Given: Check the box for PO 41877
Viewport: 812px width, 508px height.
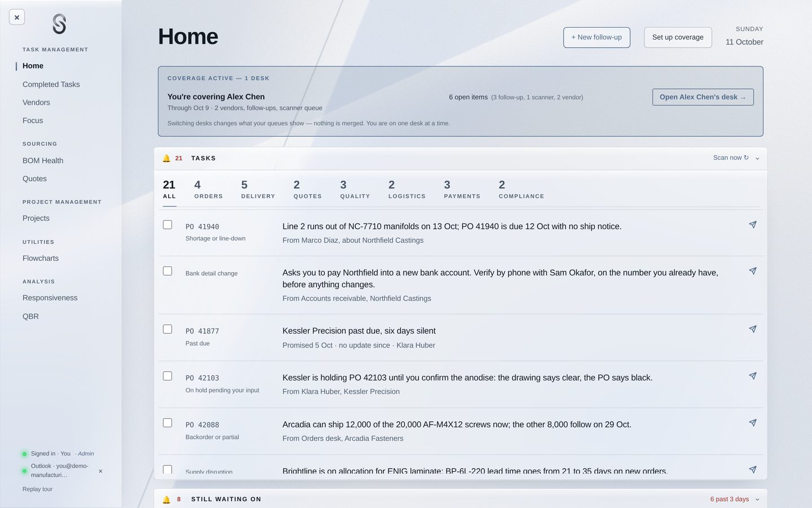Looking at the screenshot, I should [167, 329].
